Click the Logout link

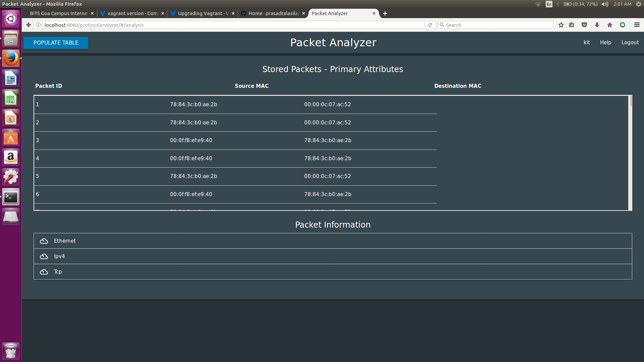pos(630,42)
